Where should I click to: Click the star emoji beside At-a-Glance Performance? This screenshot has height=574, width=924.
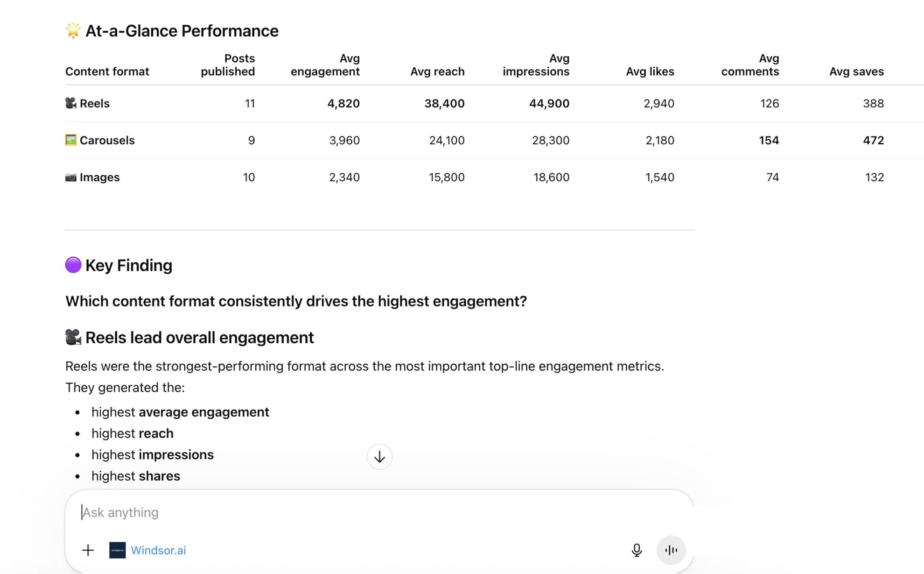tap(73, 30)
